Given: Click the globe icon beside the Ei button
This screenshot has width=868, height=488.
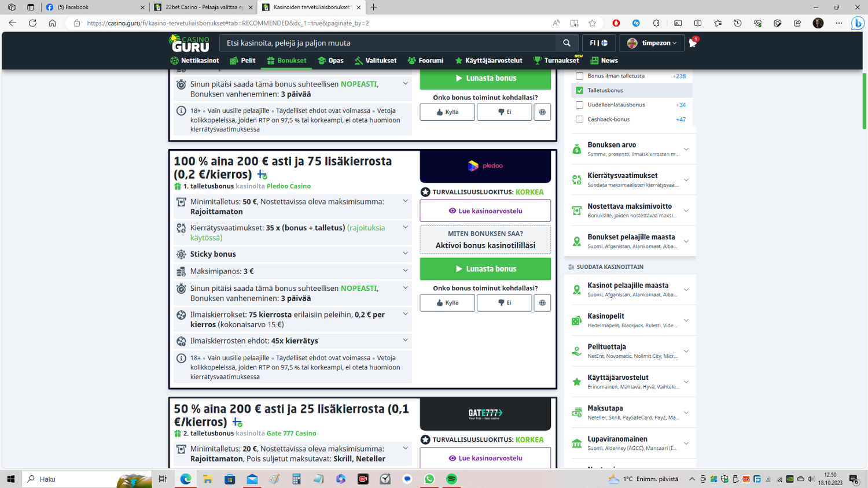Looking at the screenshot, I should [542, 302].
